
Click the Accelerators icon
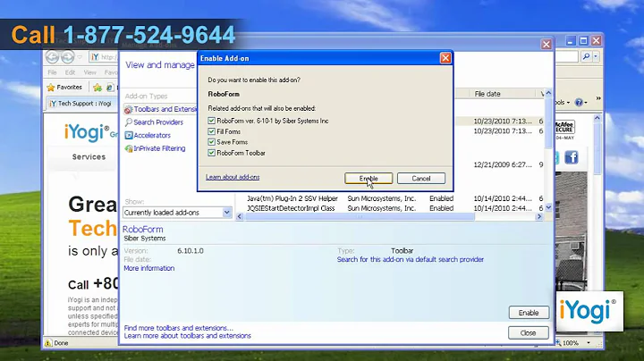click(x=129, y=136)
